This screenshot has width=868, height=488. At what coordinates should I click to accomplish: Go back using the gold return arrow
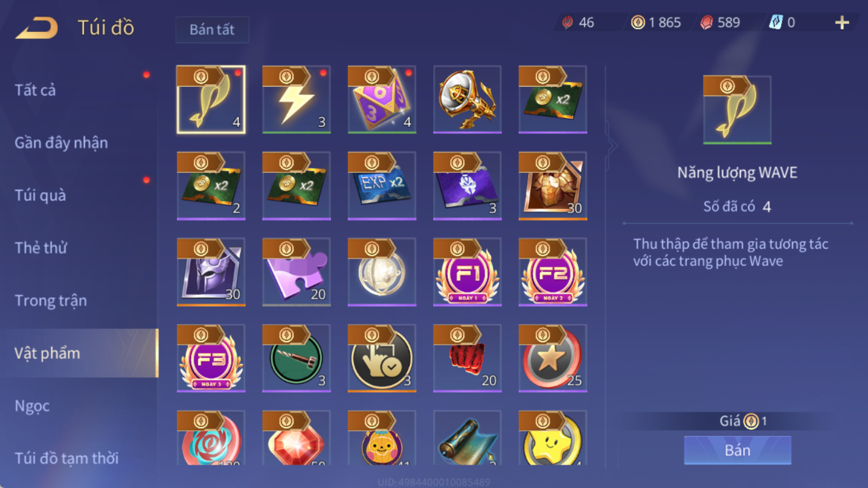click(x=37, y=28)
